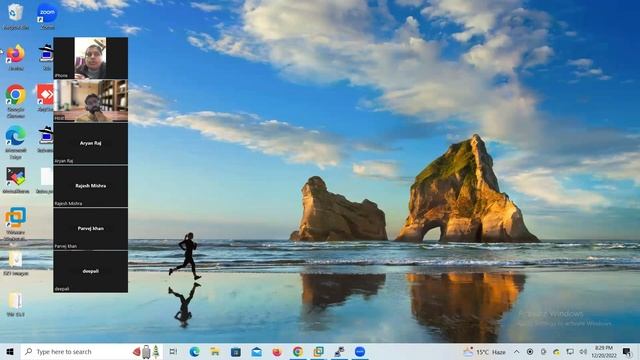The height and width of the screenshot is (360, 640).
Task: Expand the hidden system tray icons chevron
Action: (516, 352)
